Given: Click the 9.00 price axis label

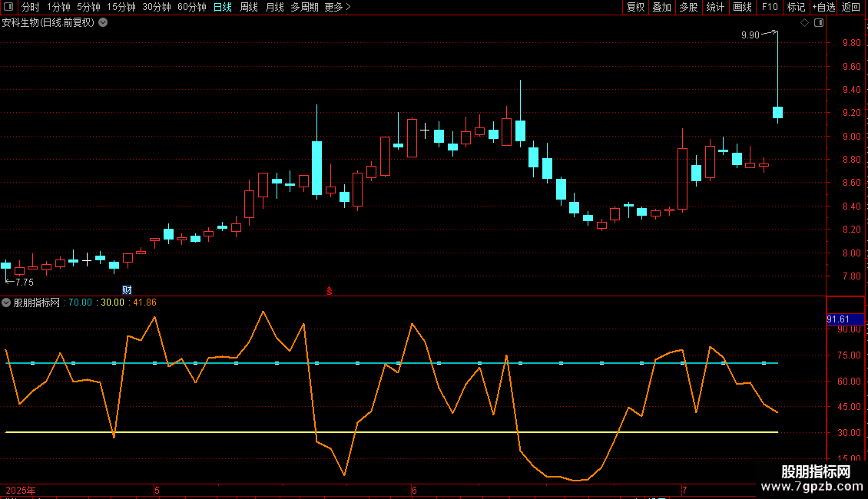Looking at the screenshot, I should tap(851, 137).
